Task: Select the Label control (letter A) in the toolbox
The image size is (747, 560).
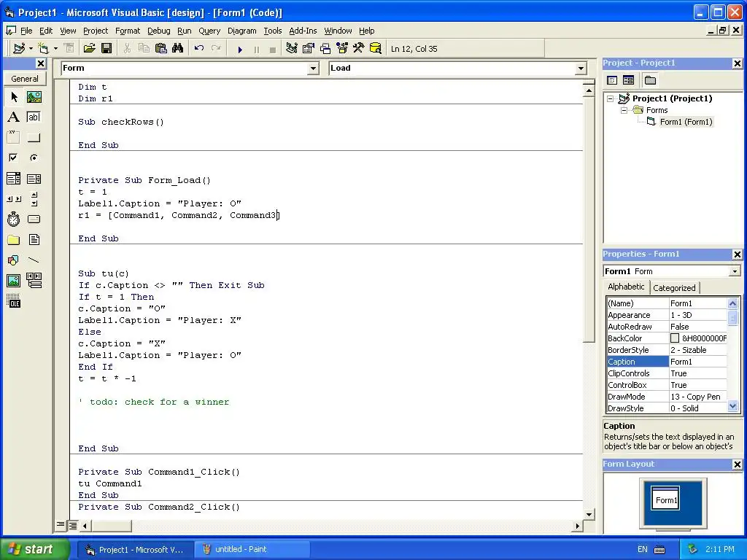Action: coord(14,117)
